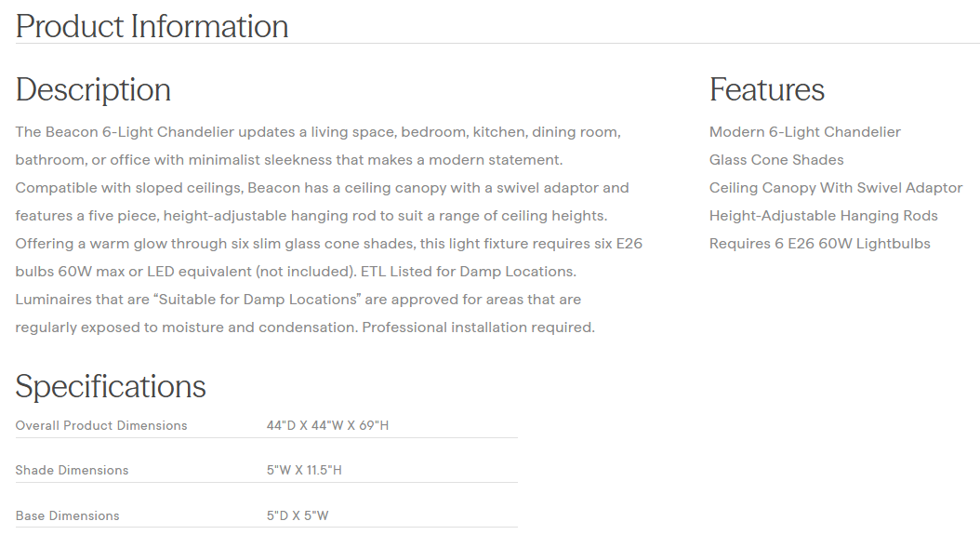Click the 5"W X 11.5"H shade value

[x=304, y=470]
